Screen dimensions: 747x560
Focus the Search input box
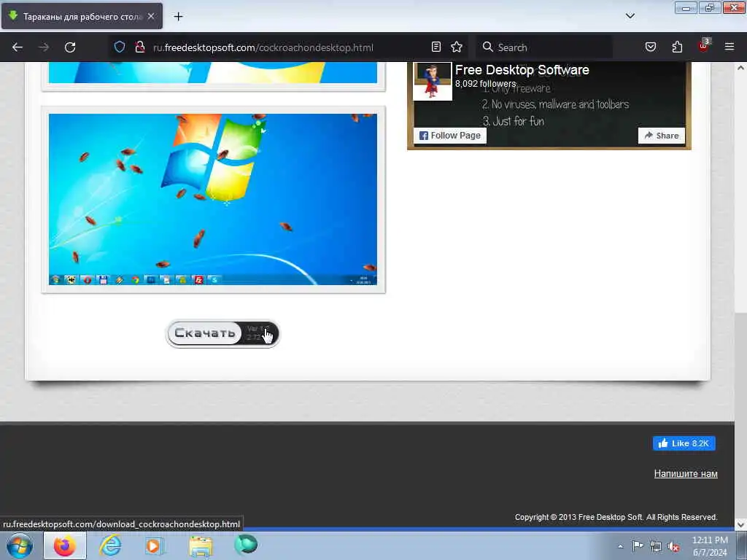click(544, 47)
